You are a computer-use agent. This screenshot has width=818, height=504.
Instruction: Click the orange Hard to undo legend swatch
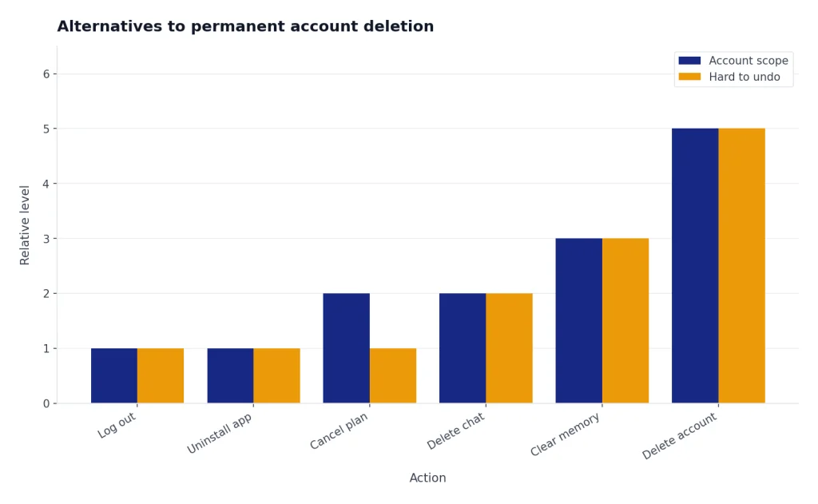tap(689, 77)
